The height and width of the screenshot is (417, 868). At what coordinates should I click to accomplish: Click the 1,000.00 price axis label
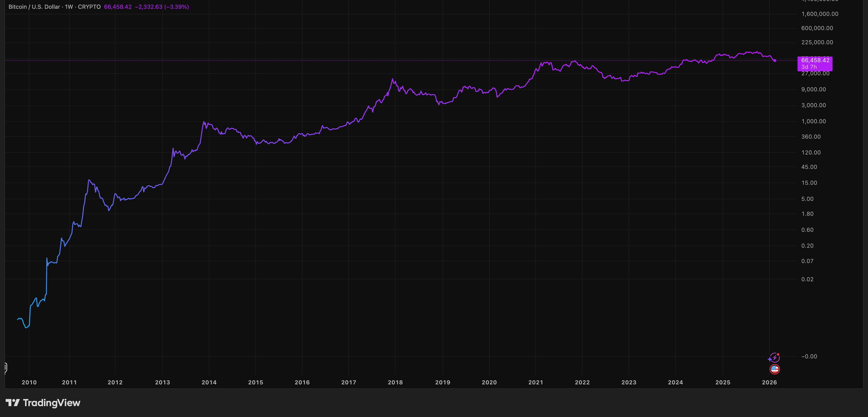point(813,121)
